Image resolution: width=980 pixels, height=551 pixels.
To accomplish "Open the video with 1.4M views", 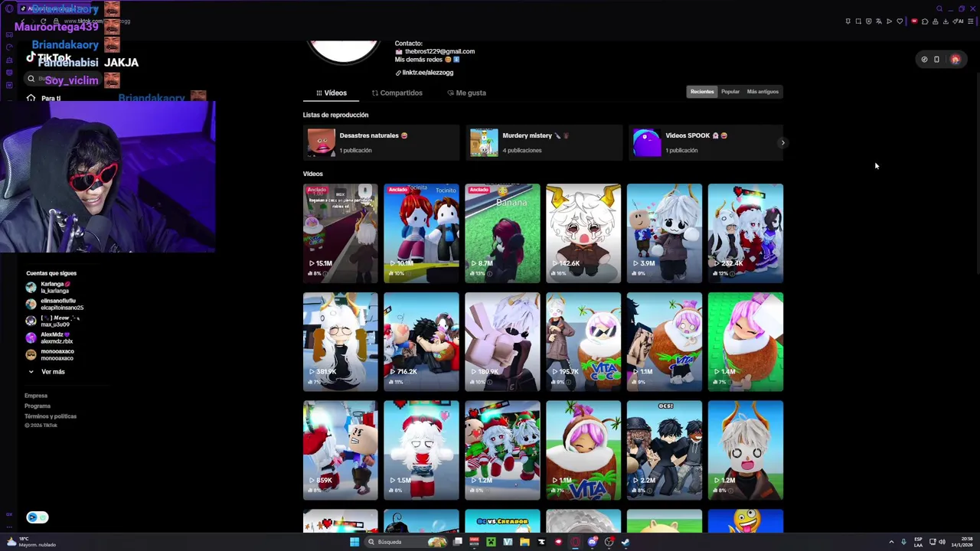I will 746,342.
